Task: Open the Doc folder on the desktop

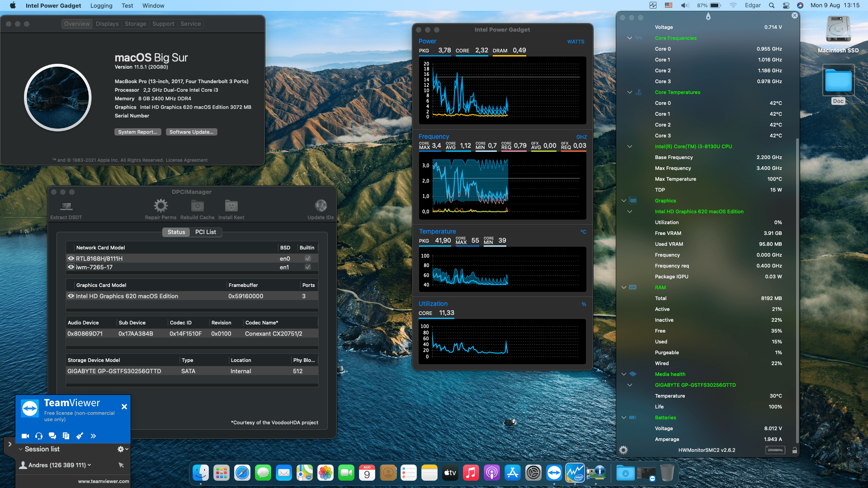Action: click(839, 80)
